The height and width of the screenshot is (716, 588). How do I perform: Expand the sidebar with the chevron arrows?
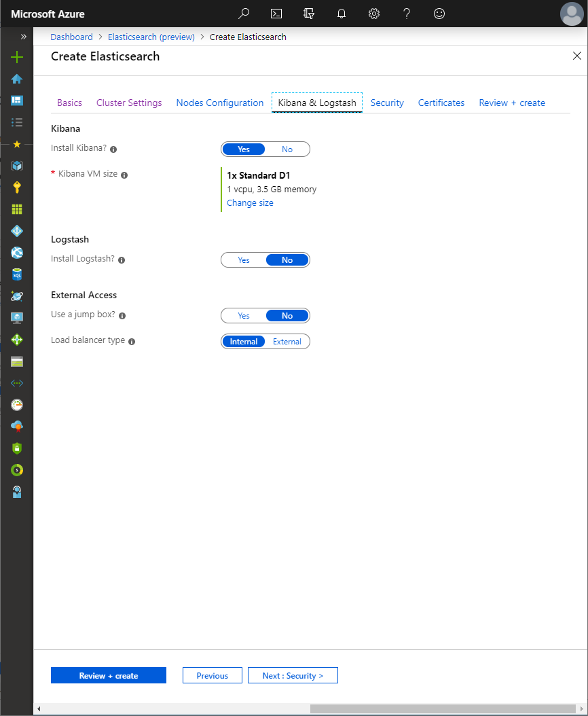click(22, 37)
